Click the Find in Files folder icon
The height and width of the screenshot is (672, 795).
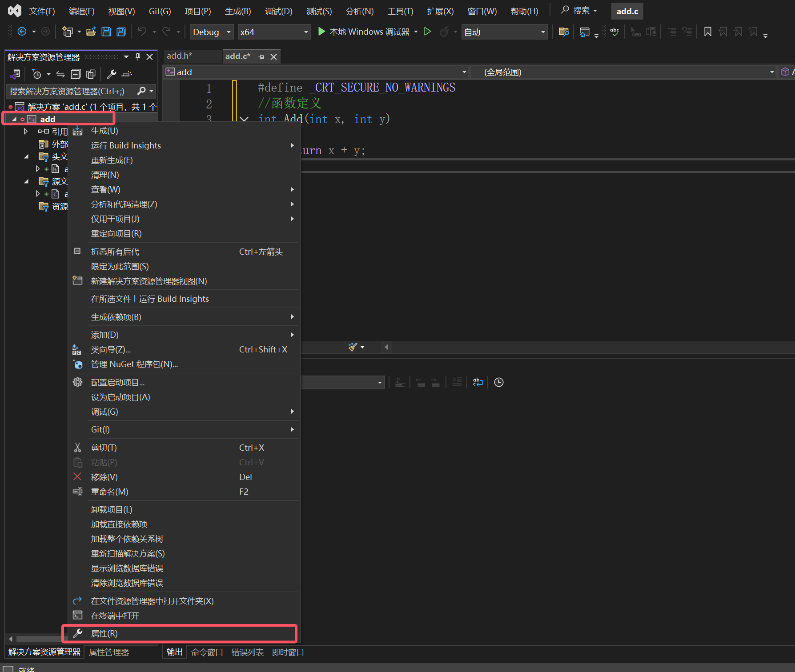564,32
